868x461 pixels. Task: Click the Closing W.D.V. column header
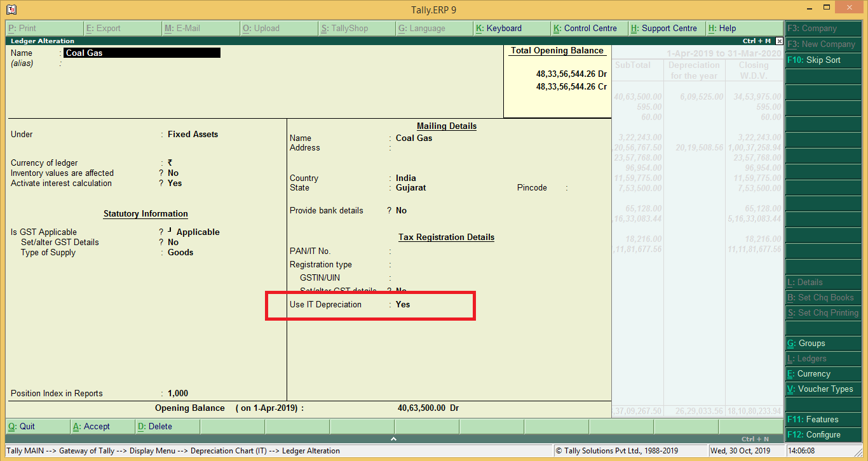pos(754,70)
